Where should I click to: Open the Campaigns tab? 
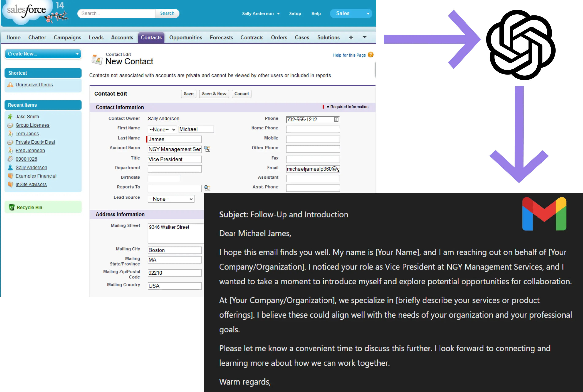68,38
